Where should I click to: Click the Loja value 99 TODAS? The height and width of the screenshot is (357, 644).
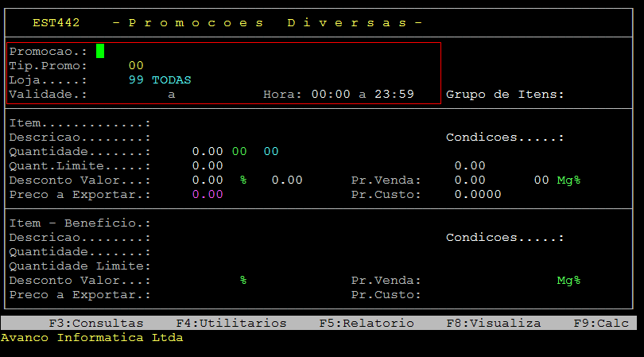tap(160, 80)
